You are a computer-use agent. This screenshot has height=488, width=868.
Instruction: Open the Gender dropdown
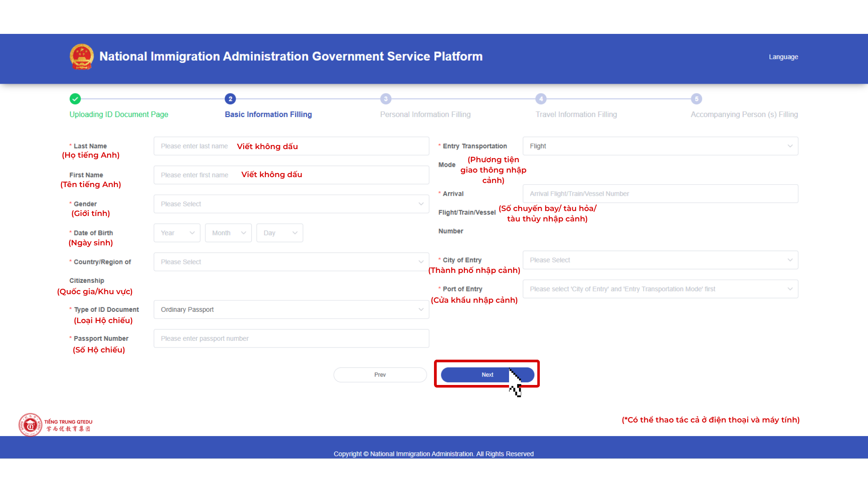(x=291, y=204)
